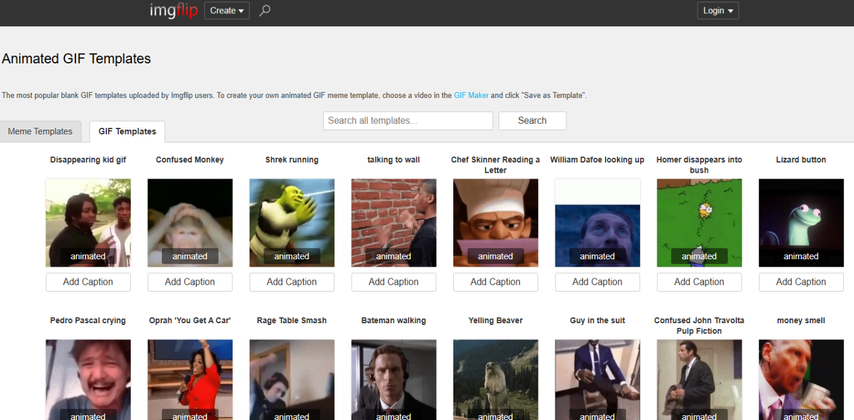Image resolution: width=854 pixels, height=420 pixels.
Task: Add Caption to talking to wall
Action: click(x=394, y=282)
